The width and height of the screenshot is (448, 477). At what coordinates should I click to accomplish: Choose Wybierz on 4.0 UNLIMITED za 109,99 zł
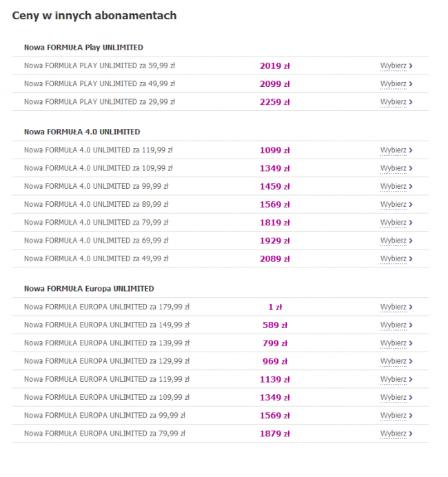396,168
